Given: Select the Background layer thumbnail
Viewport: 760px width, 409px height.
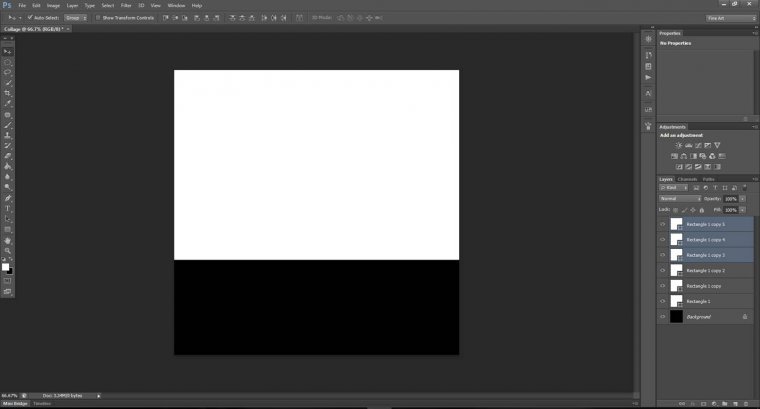Looking at the screenshot, I should 676,316.
